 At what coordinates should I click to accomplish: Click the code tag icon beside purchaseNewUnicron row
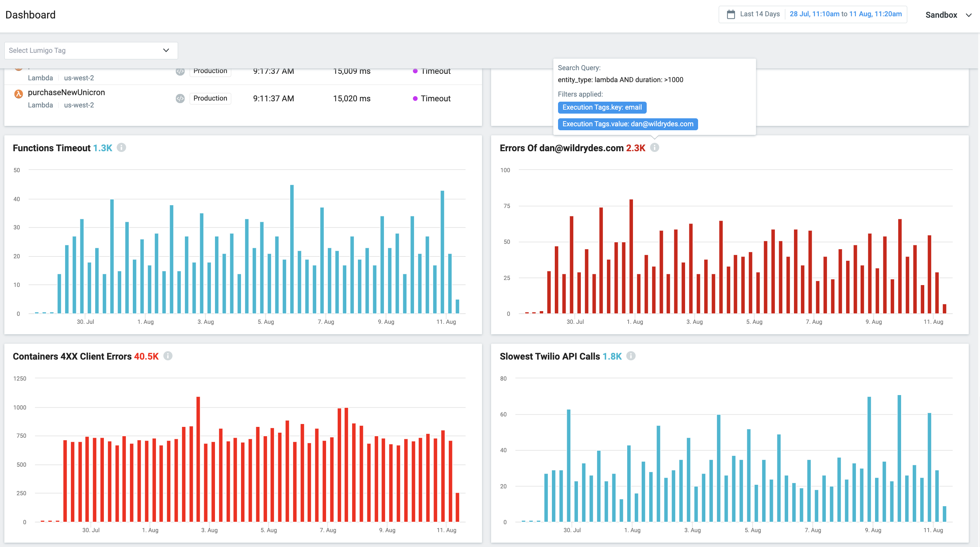(180, 98)
